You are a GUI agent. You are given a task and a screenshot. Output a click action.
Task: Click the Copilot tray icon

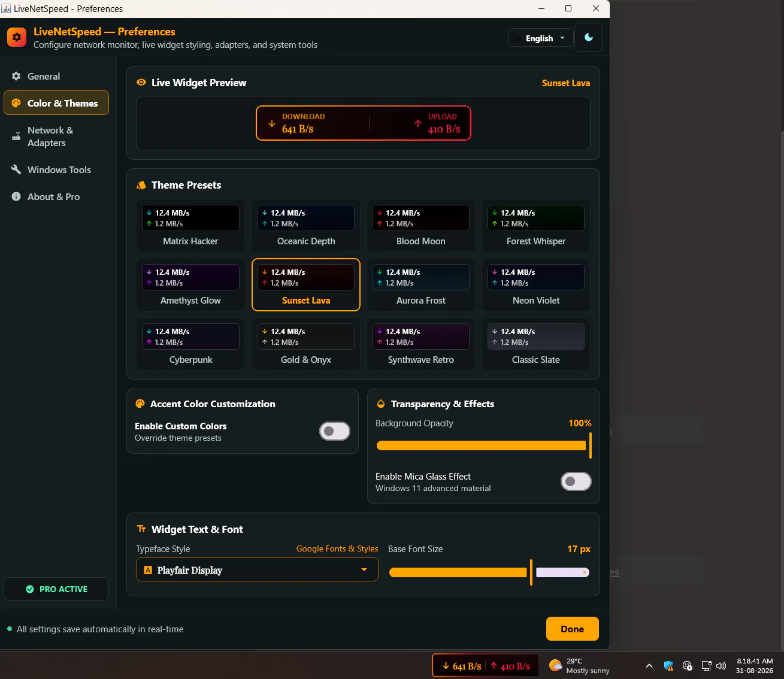(x=688, y=666)
